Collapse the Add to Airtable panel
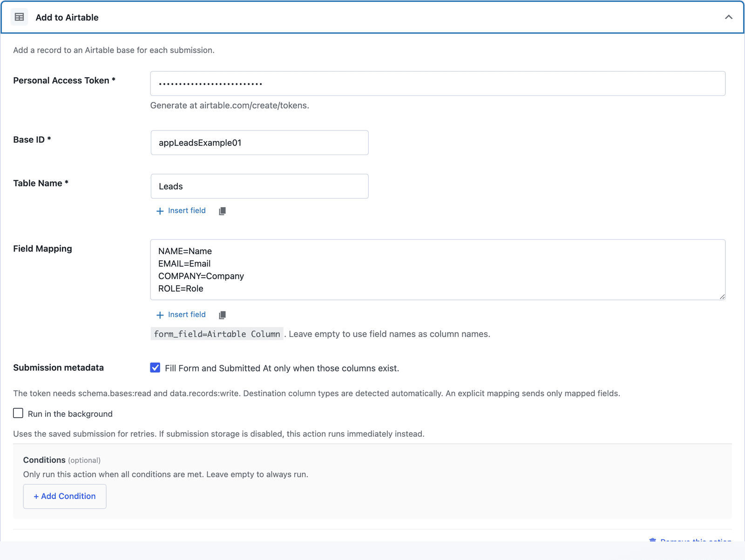 (x=729, y=17)
